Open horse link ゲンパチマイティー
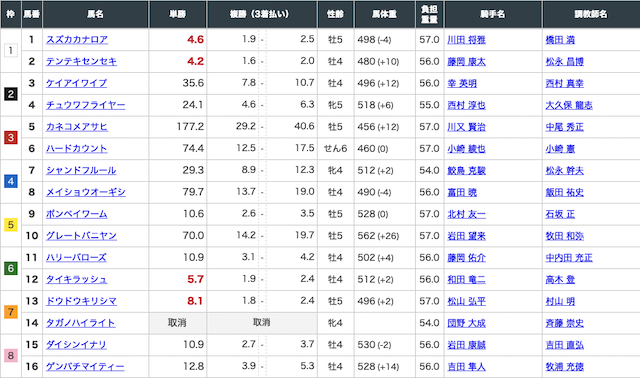This screenshot has height=378, width=640. pyautogui.click(x=85, y=367)
